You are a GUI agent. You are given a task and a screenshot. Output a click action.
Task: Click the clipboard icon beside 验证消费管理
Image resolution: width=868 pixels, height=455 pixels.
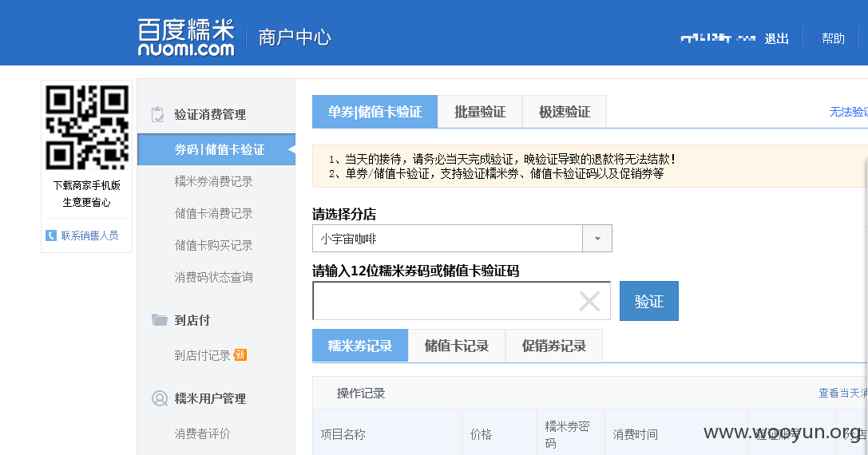coord(158,114)
